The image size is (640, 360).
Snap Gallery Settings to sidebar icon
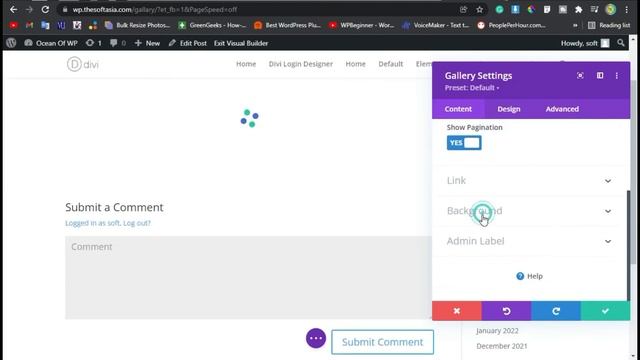point(600,76)
